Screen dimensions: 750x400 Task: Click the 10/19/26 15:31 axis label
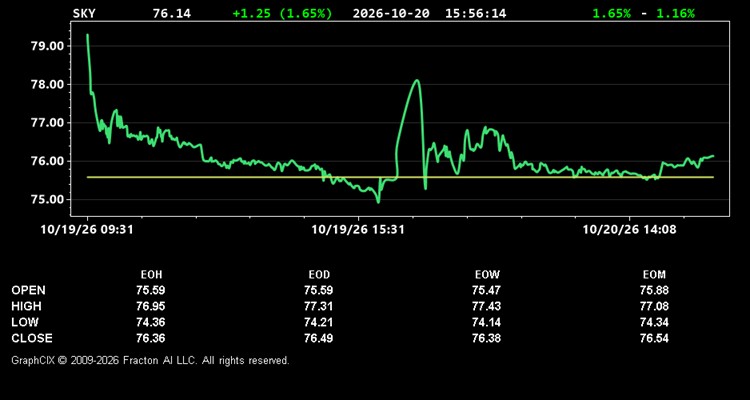pos(358,230)
